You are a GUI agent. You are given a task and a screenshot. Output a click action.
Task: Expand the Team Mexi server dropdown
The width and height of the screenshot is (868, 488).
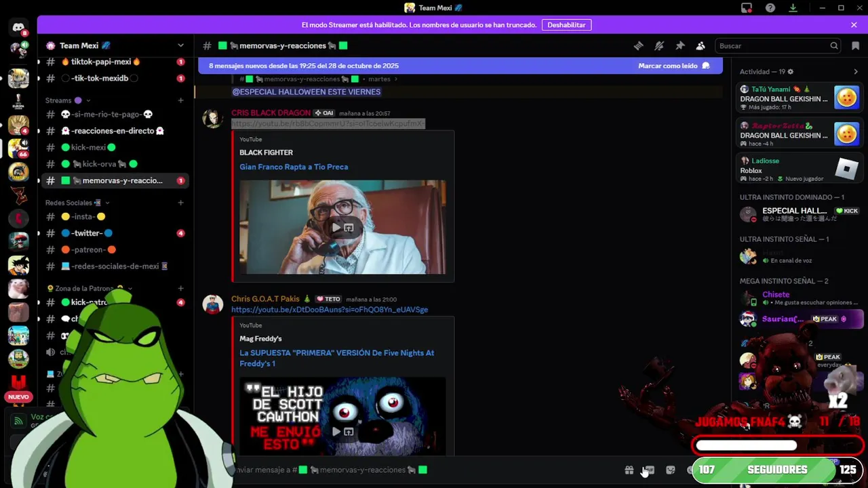180,45
